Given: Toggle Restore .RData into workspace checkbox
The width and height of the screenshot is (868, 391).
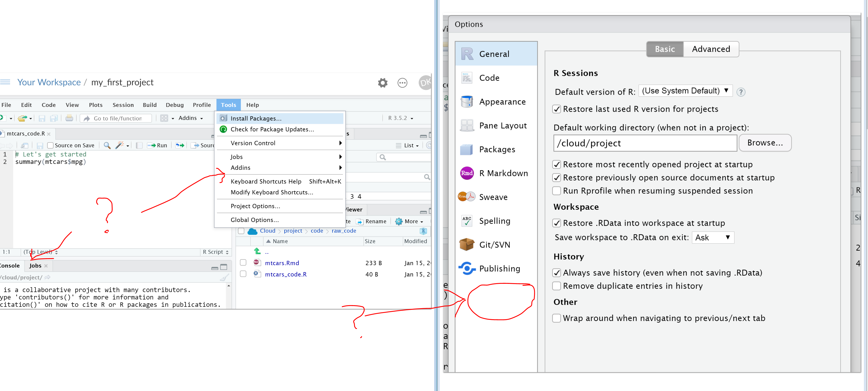Looking at the screenshot, I should [557, 223].
